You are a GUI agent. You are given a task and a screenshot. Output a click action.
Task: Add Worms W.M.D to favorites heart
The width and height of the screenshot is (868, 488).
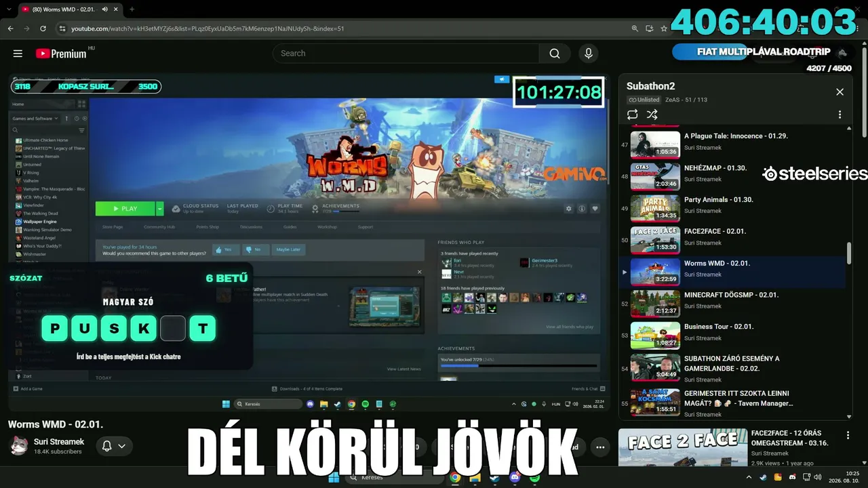pos(595,209)
